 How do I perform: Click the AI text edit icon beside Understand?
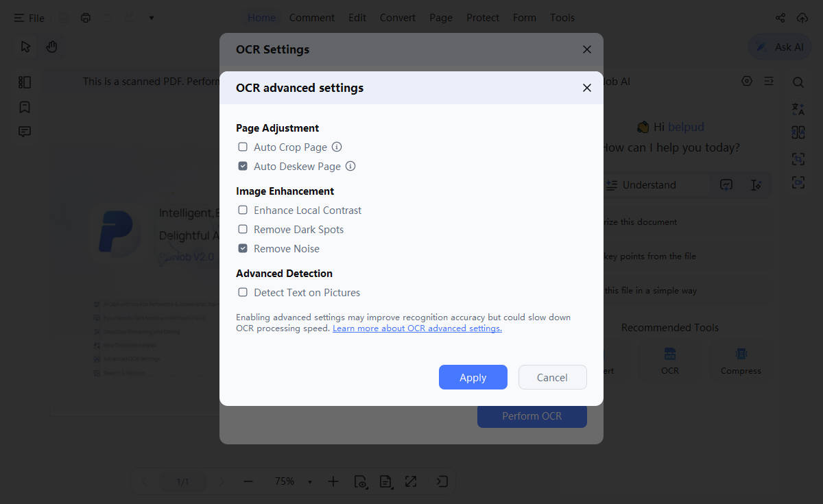click(x=756, y=185)
